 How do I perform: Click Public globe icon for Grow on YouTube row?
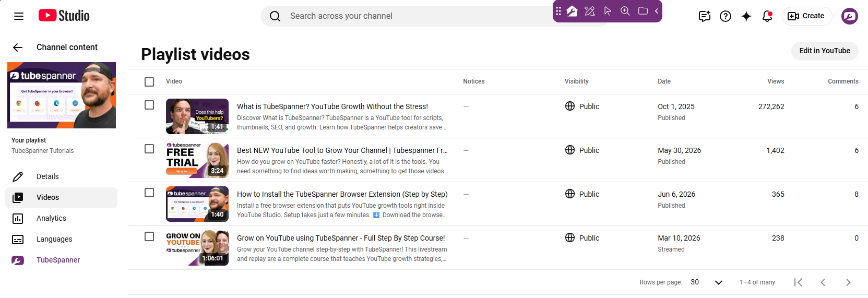pos(570,237)
